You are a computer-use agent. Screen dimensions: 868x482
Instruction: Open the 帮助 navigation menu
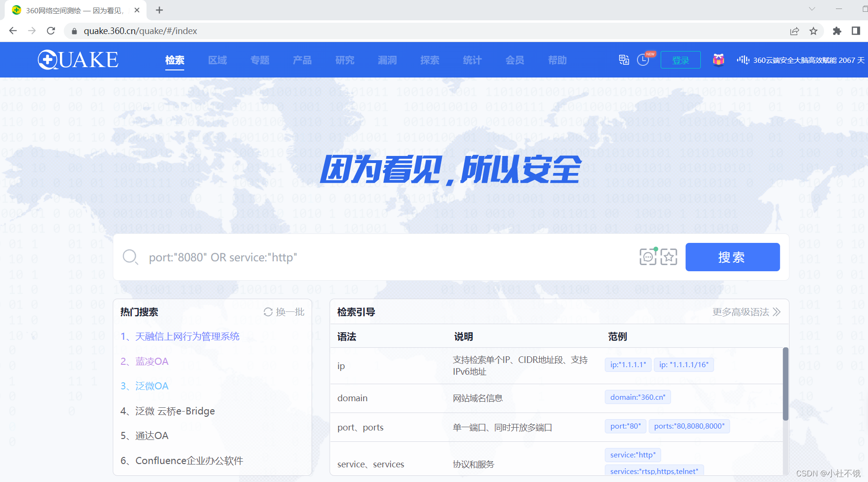coord(557,60)
